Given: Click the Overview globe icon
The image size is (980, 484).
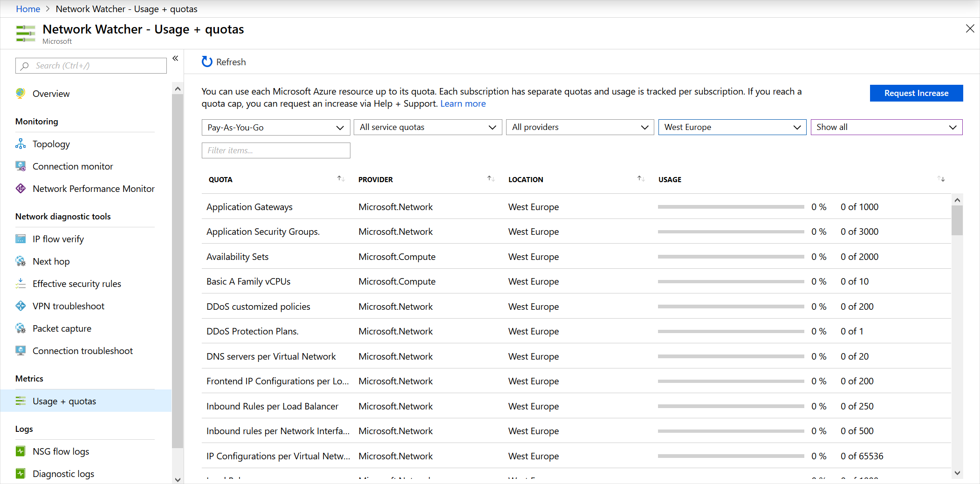Looking at the screenshot, I should click(21, 93).
